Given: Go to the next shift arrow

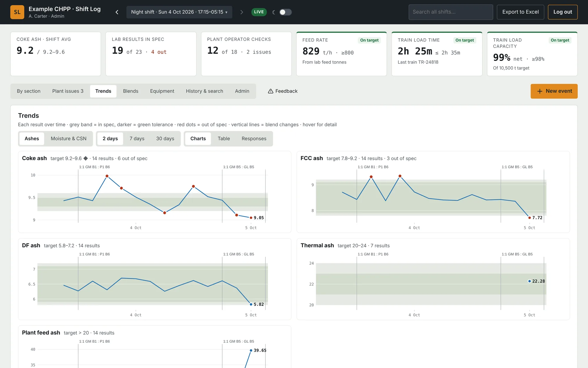Looking at the screenshot, I should (242, 12).
